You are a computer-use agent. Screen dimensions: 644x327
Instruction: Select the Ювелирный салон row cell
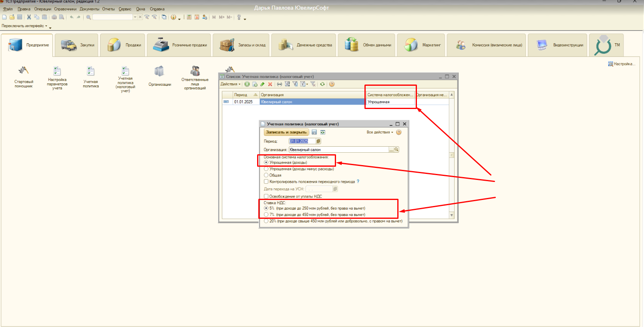click(312, 102)
